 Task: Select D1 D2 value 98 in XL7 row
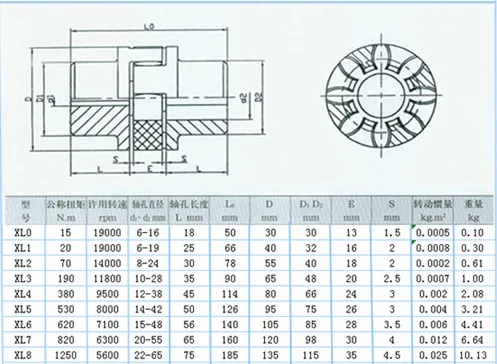tap(311, 340)
